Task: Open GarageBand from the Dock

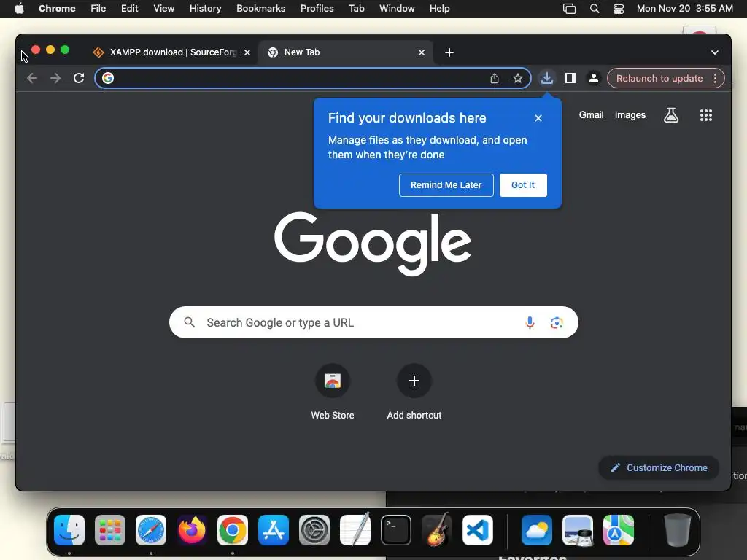Action: pyautogui.click(x=437, y=530)
